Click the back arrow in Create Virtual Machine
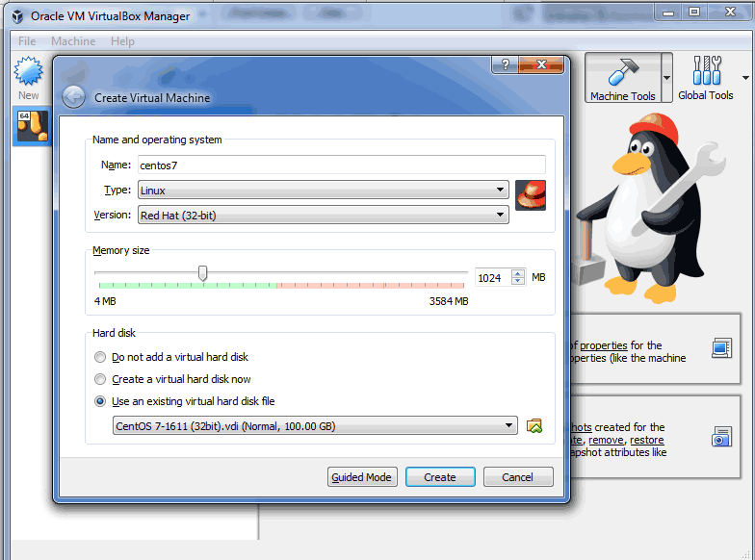 [x=73, y=97]
